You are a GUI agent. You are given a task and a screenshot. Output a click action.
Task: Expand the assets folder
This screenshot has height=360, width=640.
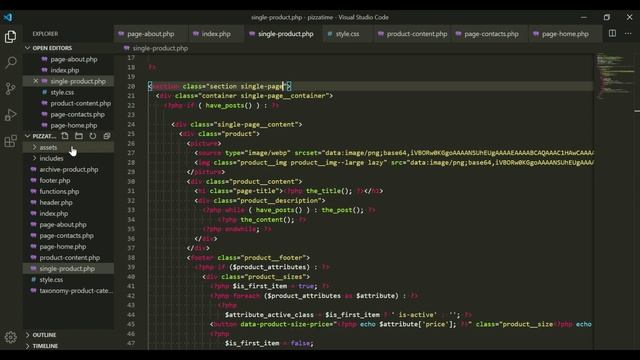[x=68, y=147]
